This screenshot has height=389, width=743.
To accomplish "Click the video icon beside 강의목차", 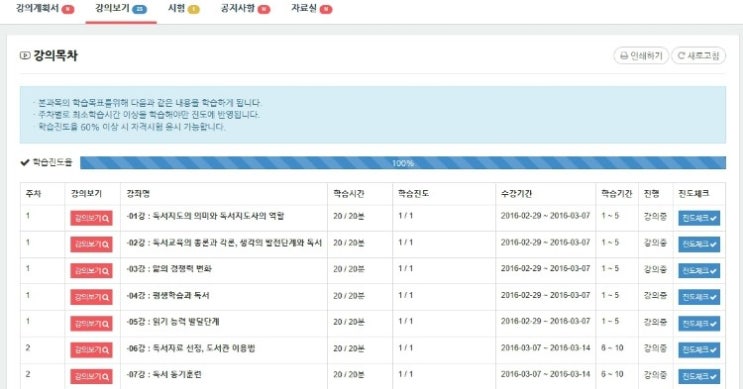I will [25, 55].
